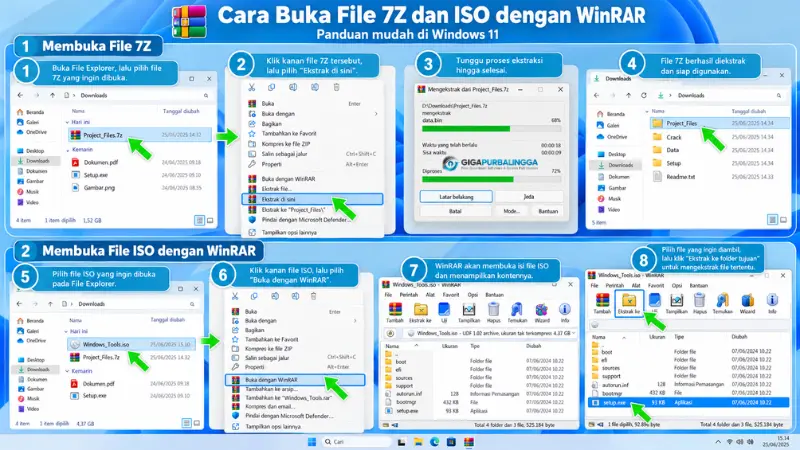
Task: Click highlighted Ekstrak ke icon in step 8 WinRAR
Action: click(x=629, y=303)
